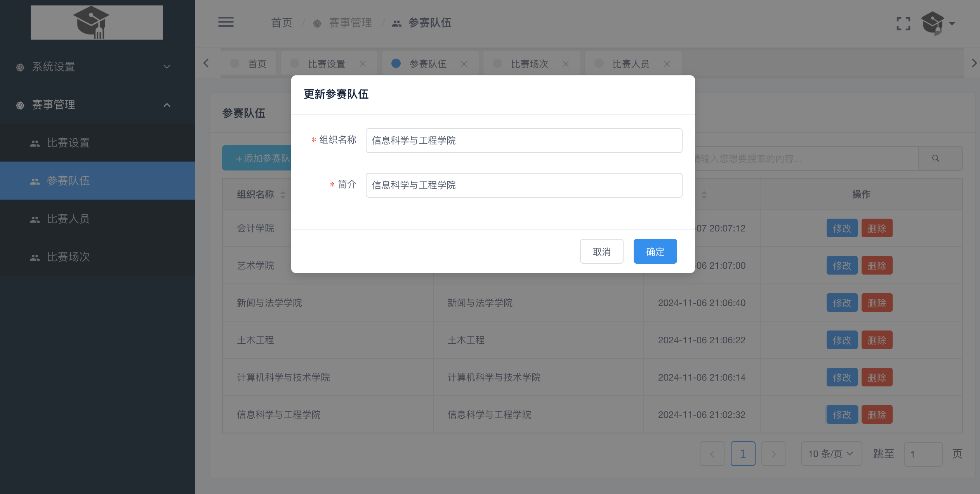Click 修改 for 信息科学与工程学院 row
980x494 pixels.
842,414
